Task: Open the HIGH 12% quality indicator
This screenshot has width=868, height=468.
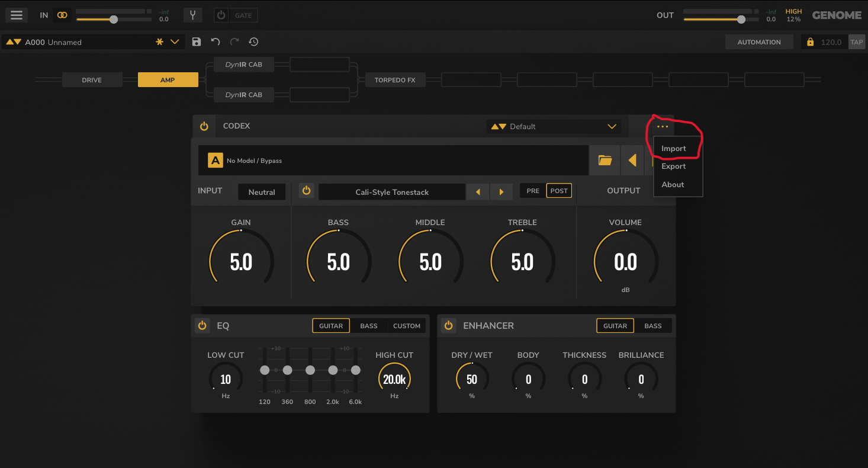Action: point(793,15)
